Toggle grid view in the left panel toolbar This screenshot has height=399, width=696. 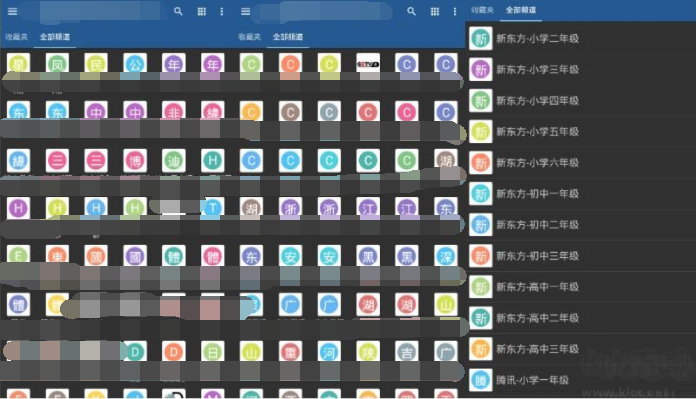click(202, 12)
